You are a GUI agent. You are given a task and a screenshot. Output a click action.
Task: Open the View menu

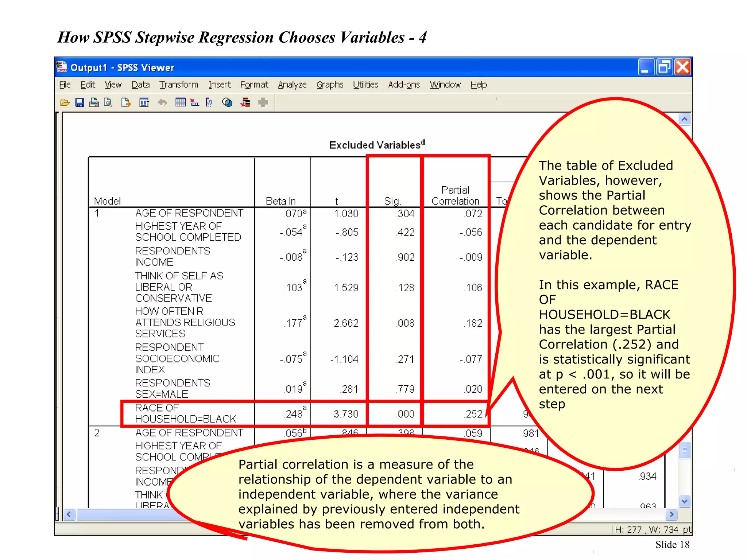113,85
